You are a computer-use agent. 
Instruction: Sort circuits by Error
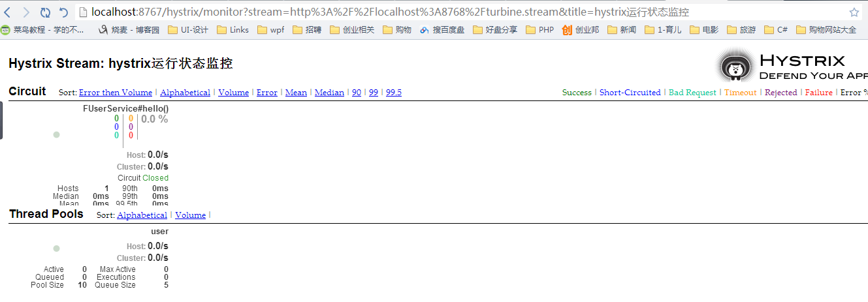coord(266,93)
